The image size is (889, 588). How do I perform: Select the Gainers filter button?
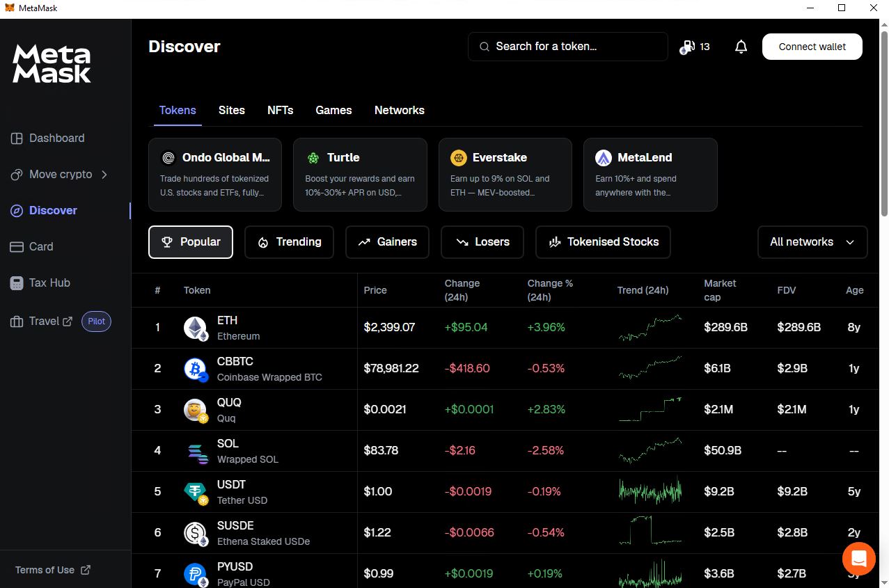[387, 242]
